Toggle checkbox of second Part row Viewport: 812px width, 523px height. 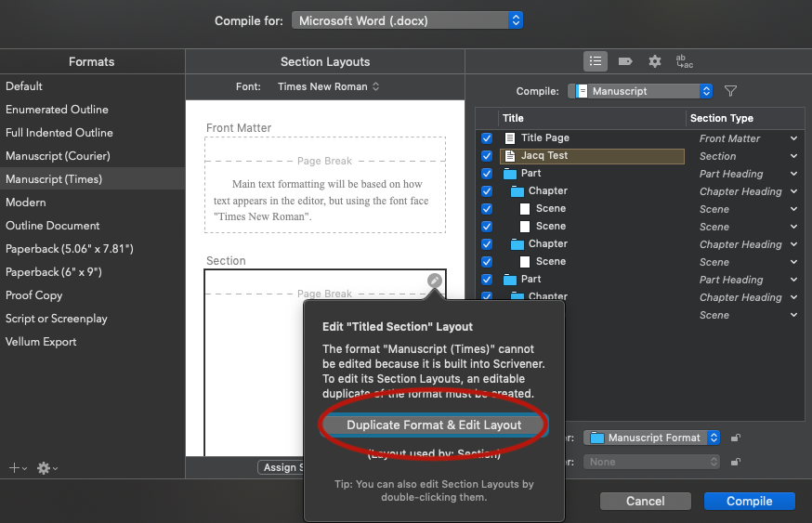point(487,279)
